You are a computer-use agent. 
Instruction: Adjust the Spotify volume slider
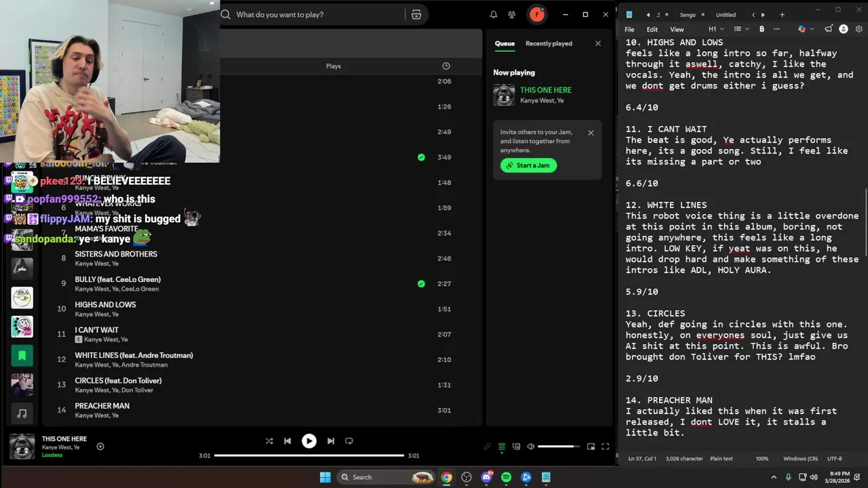559,447
